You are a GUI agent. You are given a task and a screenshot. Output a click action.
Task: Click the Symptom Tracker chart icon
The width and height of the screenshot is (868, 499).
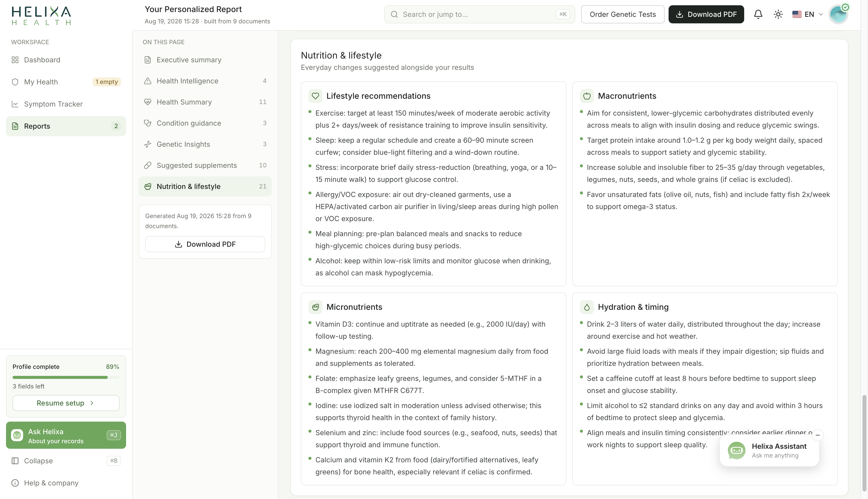point(15,104)
